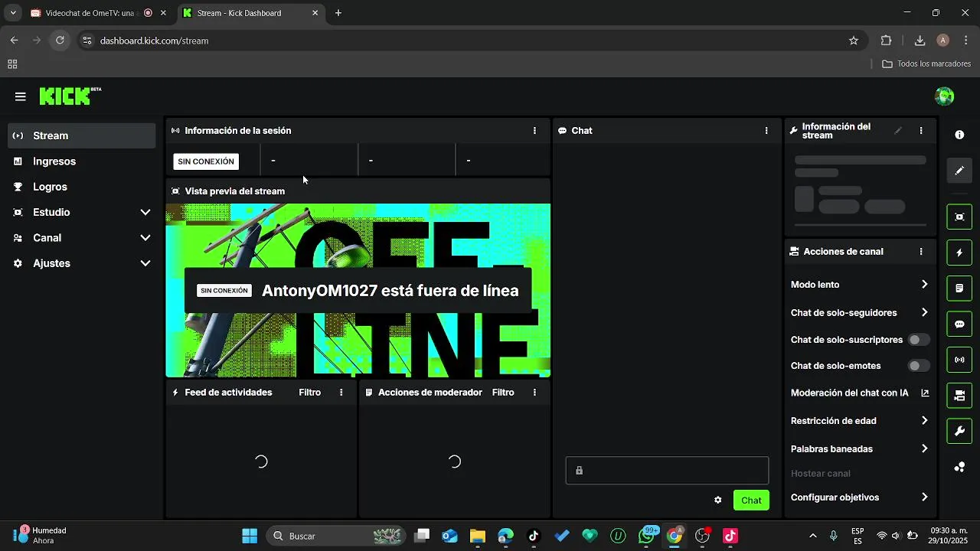Expand the Canal sidebar section
The width and height of the screenshot is (980, 551).
[x=82, y=238]
